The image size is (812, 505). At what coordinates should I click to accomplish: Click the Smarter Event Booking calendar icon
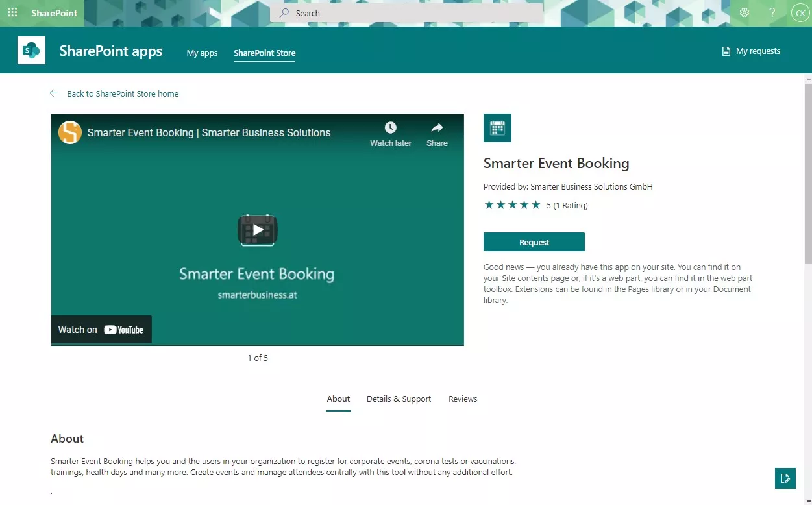tap(497, 128)
